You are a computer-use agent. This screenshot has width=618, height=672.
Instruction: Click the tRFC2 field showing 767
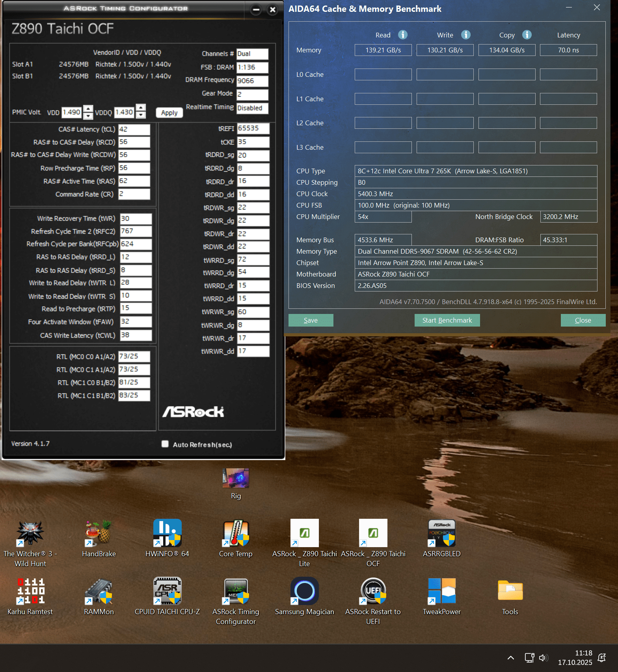pyautogui.click(x=136, y=231)
